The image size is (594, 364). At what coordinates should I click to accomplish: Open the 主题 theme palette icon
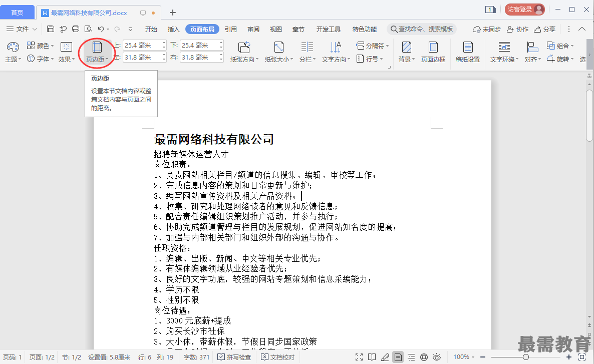point(13,48)
